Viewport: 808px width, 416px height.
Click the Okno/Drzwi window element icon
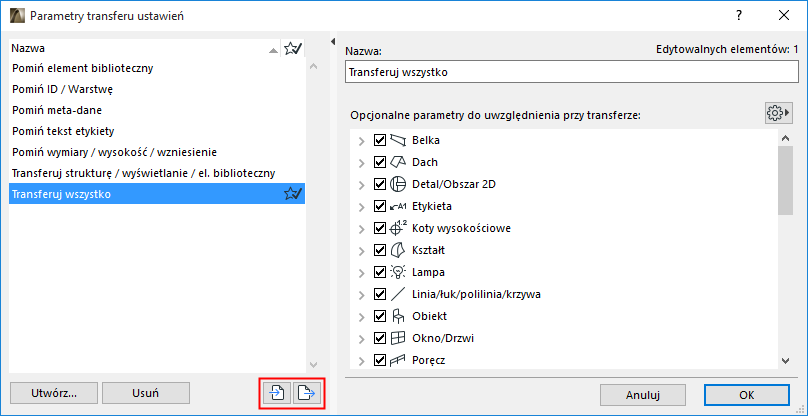coord(400,338)
